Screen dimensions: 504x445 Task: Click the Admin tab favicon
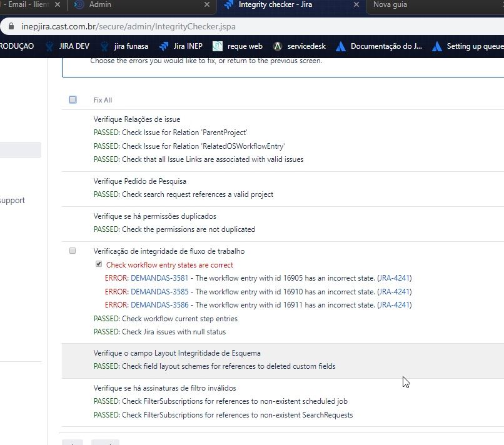pyautogui.click(x=79, y=4)
